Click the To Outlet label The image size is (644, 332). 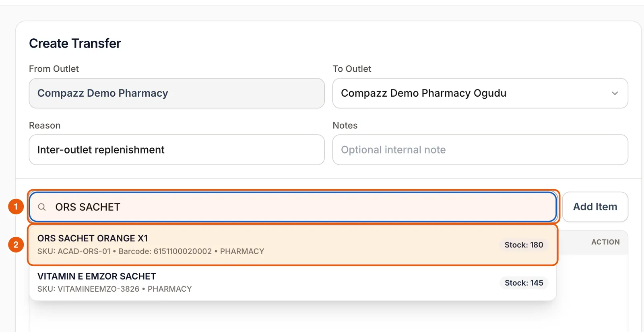[x=352, y=69]
